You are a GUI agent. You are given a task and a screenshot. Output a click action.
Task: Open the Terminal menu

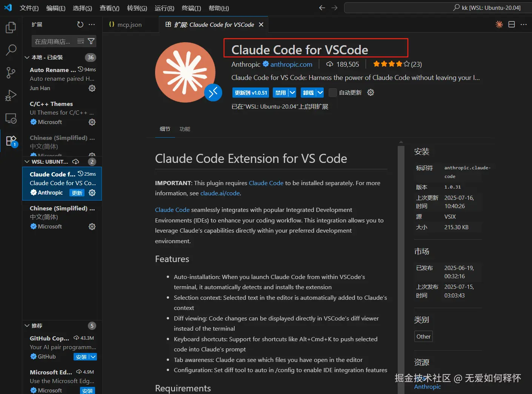point(191,8)
